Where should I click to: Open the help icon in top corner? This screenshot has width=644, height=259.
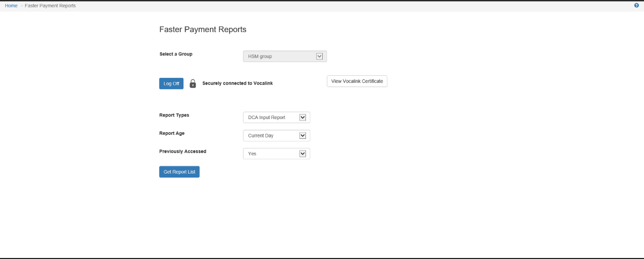click(636, 6)
